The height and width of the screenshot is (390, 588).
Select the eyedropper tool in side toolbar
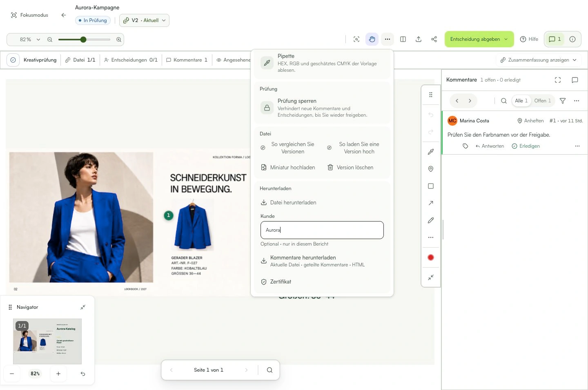coord(431,152)
